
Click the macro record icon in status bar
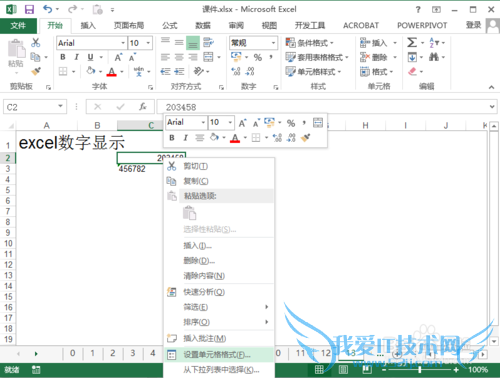pos(36,369)
